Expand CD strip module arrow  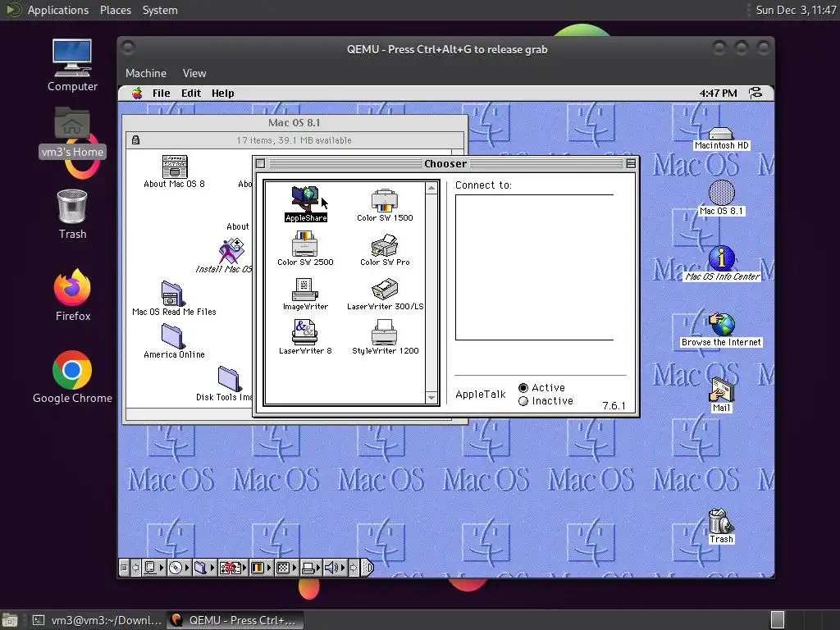coord(187,568)
